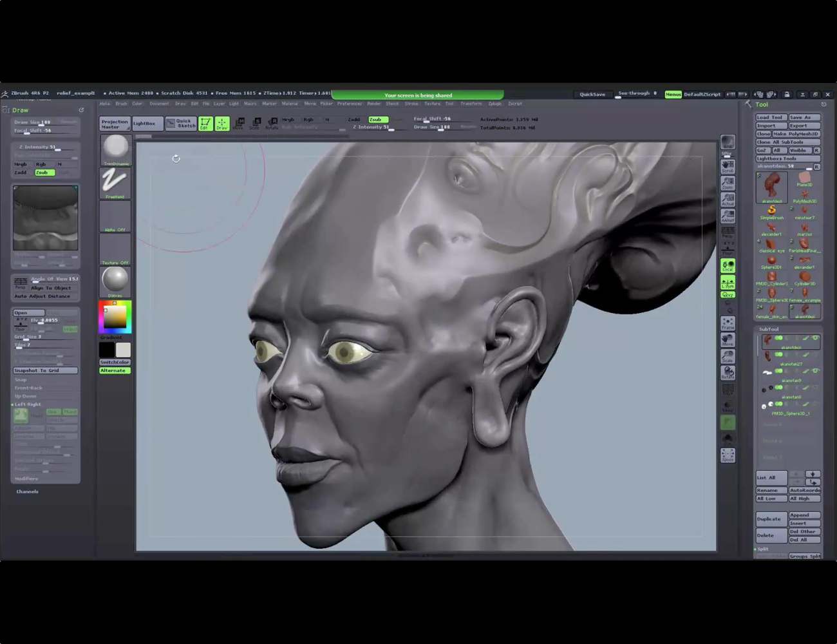Select the PolyMesh3D star tool thumbnail

[805, 196]
